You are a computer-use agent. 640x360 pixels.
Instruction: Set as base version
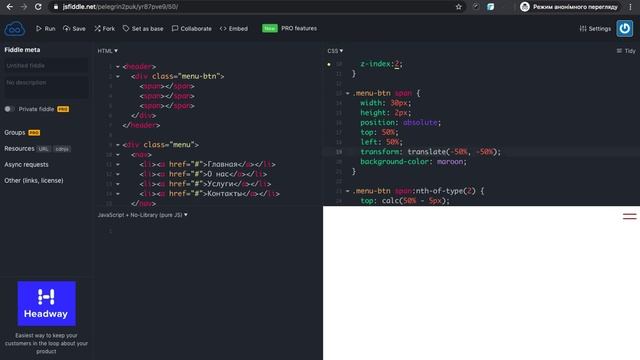143,29
